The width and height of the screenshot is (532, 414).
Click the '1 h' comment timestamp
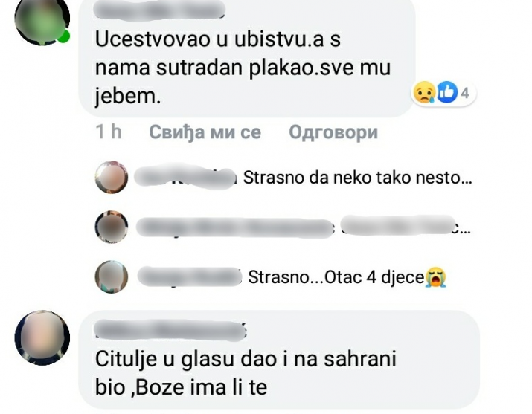(108, 132)
